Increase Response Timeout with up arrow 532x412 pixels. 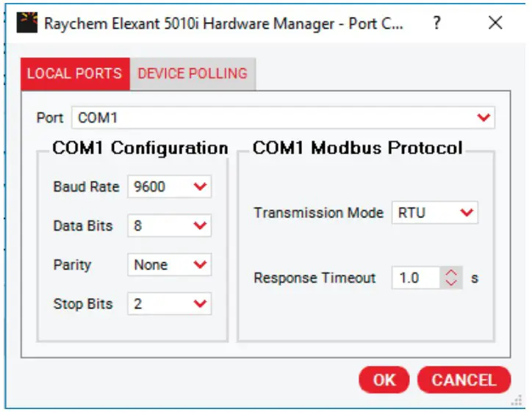click(x=452, y=273)
